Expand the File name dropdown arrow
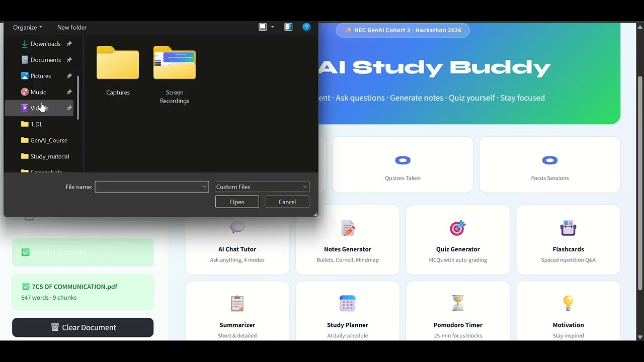 [204, 187]
